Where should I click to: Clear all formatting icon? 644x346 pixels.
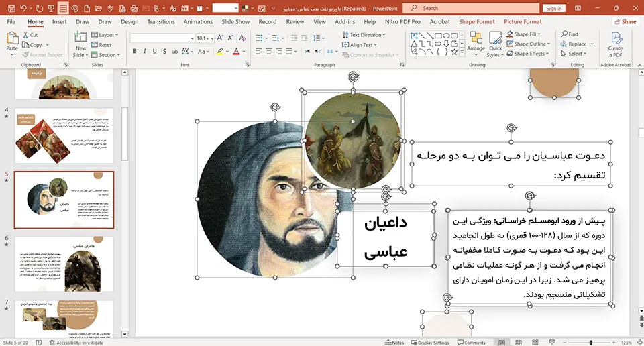pyautogui.click(x=242, y=38)
